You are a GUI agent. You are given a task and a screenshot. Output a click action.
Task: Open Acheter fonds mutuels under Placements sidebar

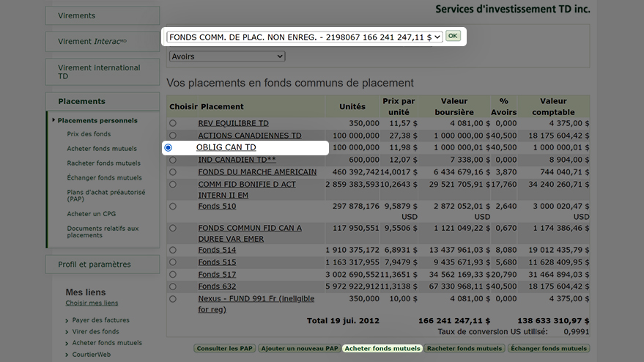[102, 148]
